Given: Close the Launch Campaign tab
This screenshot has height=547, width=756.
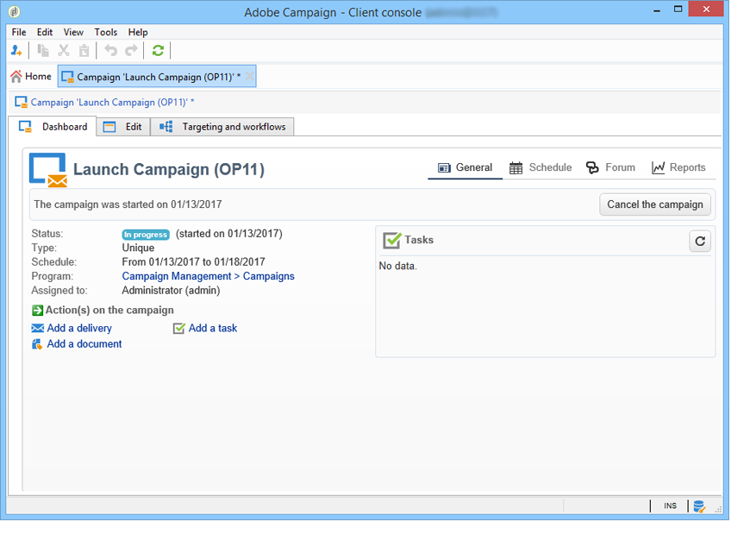Looking at the screenshot, I should (249, 76).
